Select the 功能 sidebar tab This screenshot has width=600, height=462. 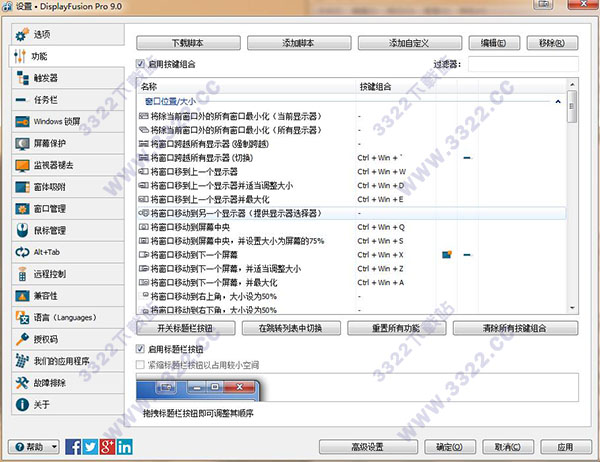click(x=67, y=56)
